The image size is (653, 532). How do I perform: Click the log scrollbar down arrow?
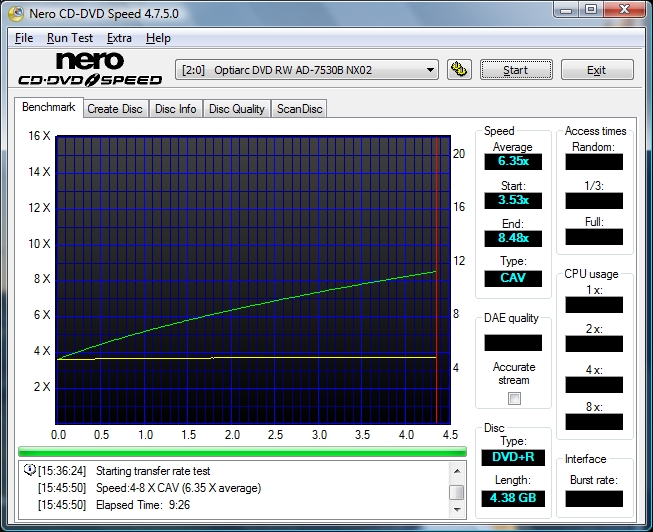pos(457,510)
